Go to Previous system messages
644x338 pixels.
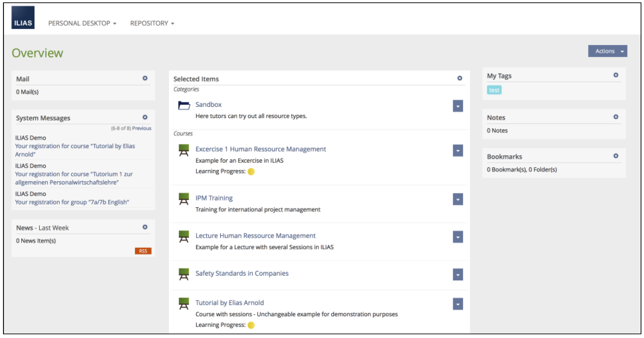coord(141,128)
